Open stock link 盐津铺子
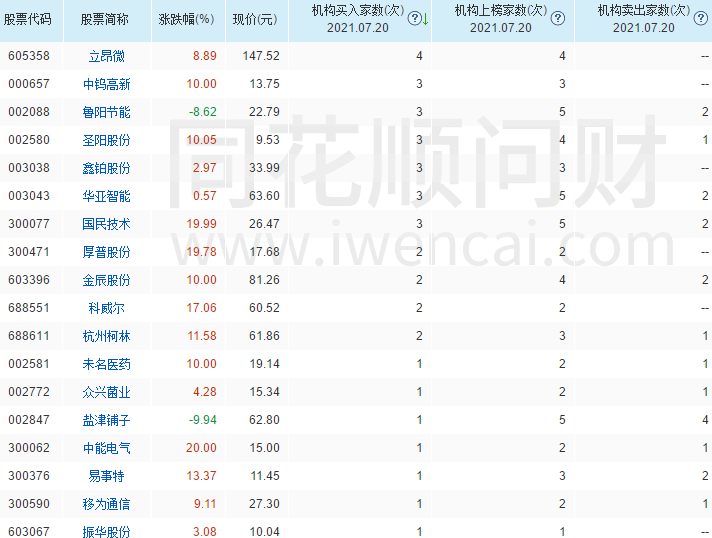Image resolution: width=712 pixels, height=538 pixels. click(x=107, y=420)
